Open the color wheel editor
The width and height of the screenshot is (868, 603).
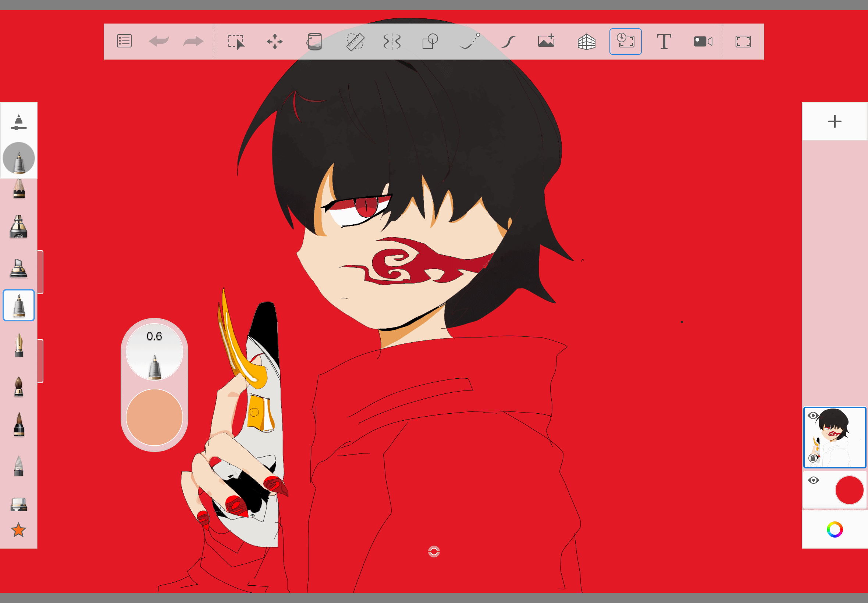point(835,529)
